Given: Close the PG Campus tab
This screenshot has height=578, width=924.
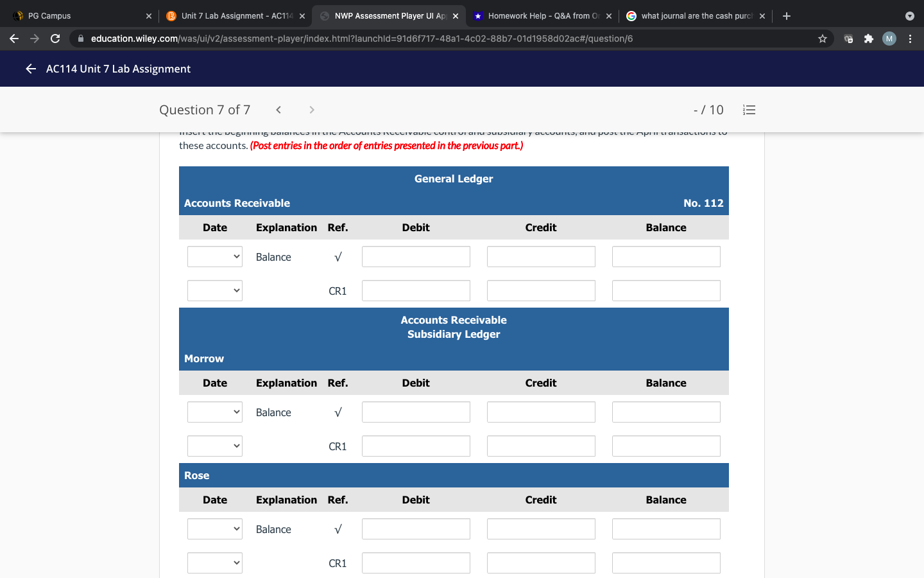Looking at the screenshot, I should point(149,16).
